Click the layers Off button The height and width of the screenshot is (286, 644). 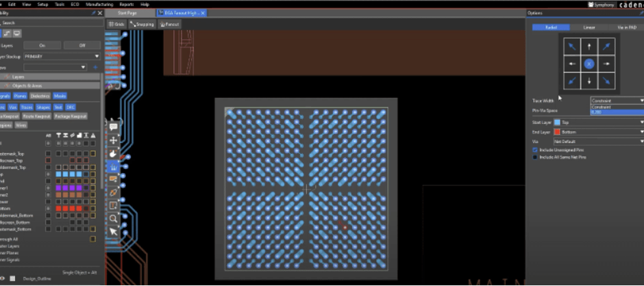pos(82,46)
